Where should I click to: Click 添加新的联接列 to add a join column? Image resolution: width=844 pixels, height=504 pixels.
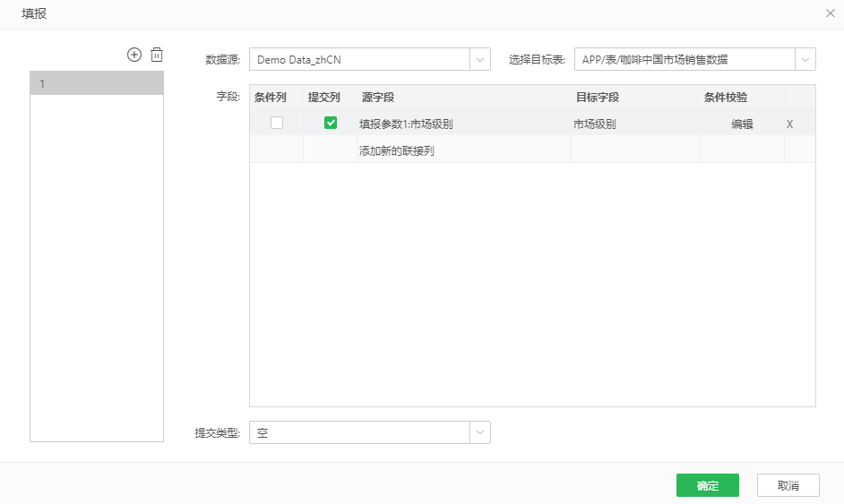click(x=397, y=150)
